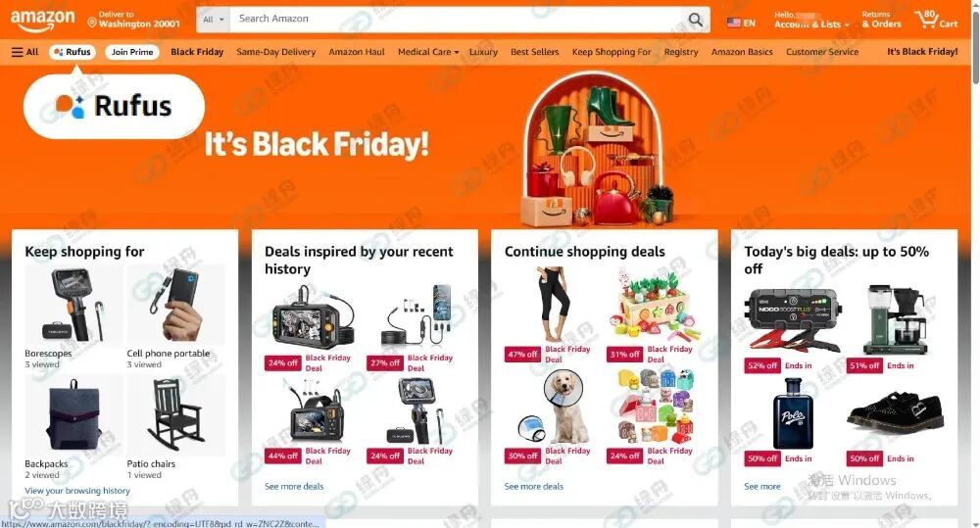Viewport: 980px width, 528px height.
Task: Open the Polo cologne deal thumbnail
Action: [793, 413]
